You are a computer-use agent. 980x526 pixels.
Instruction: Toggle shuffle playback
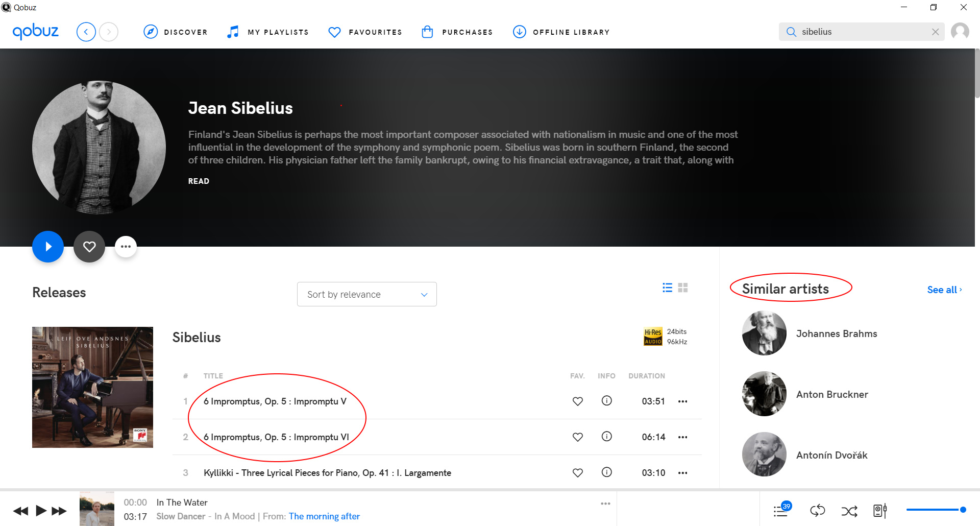coord(849,511)
